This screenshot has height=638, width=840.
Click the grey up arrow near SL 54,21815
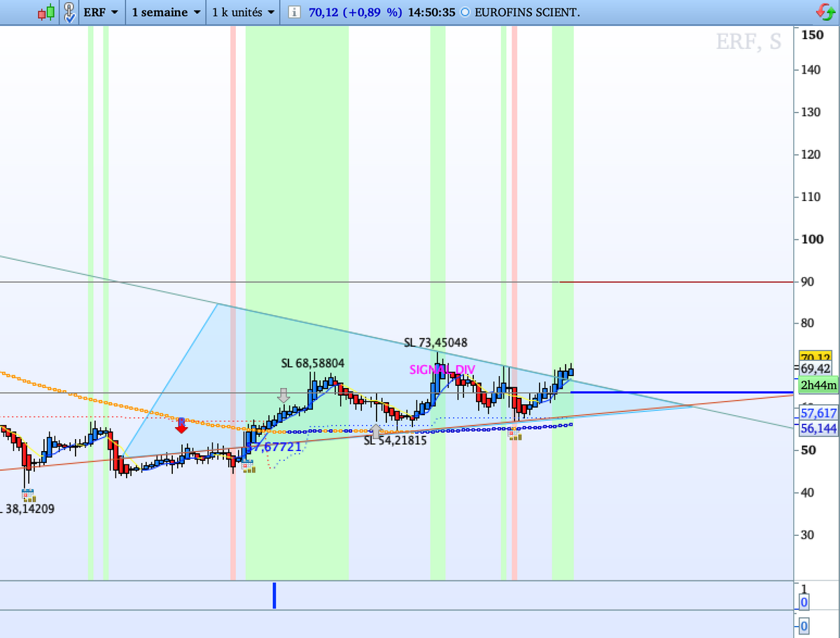pyautogui.click(x=377, y=431)
